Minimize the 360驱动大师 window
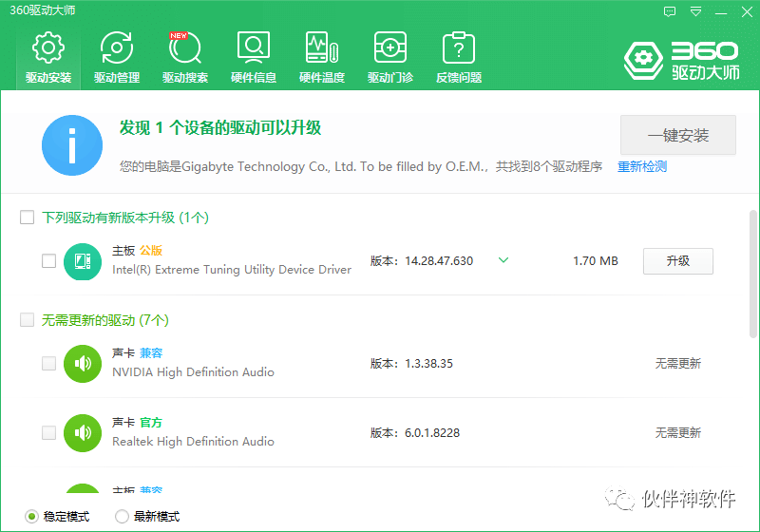The width and height of the screenshot is (760, 532). click(x=721, y=11)
